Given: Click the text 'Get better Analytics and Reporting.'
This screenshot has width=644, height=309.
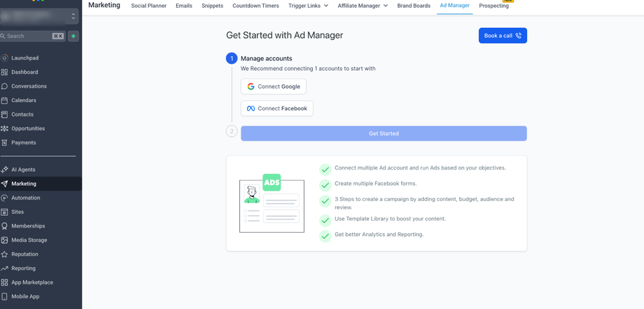Looking at the screenshot, I should tap(379, 235).
